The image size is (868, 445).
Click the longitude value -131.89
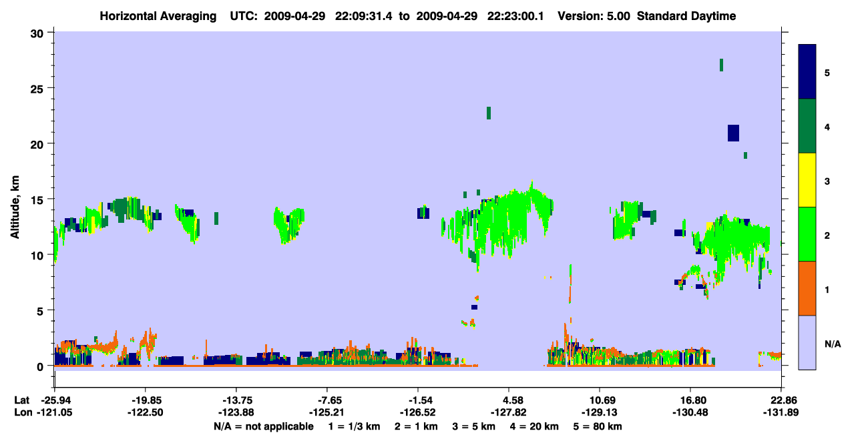click(x=781, y=412)
